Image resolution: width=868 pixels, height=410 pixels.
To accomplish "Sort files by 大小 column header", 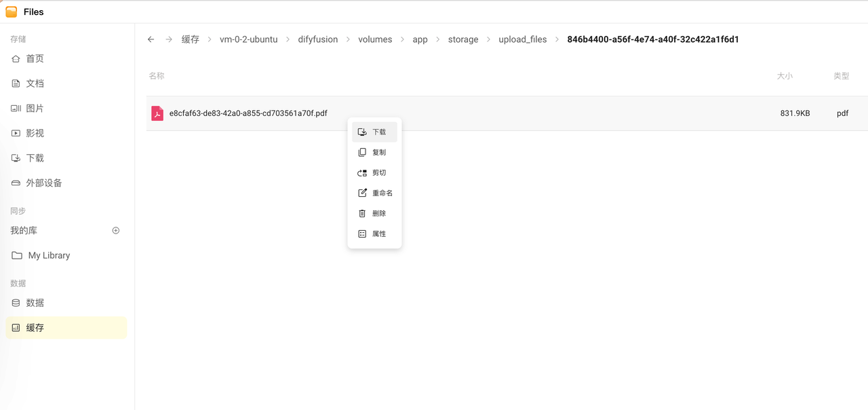I will [x=785, y=76].
